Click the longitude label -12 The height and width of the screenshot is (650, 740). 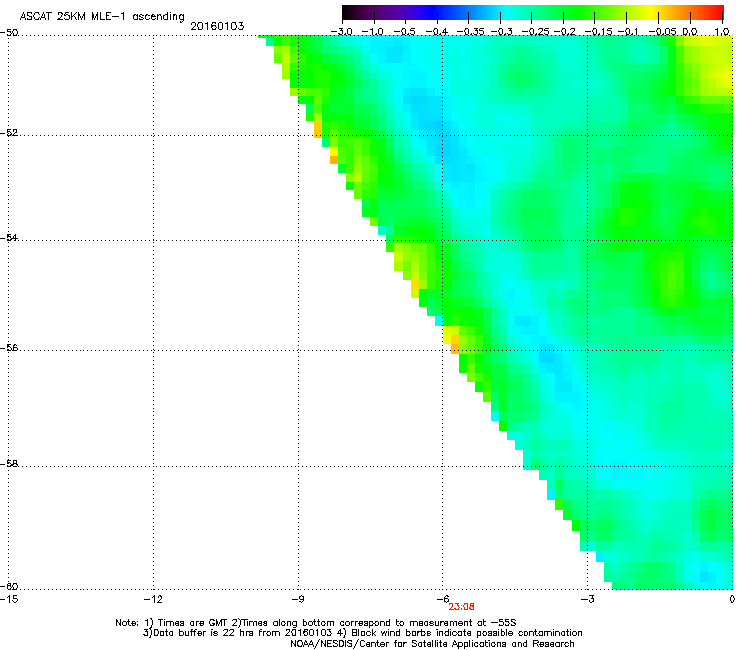coord(153,599)
